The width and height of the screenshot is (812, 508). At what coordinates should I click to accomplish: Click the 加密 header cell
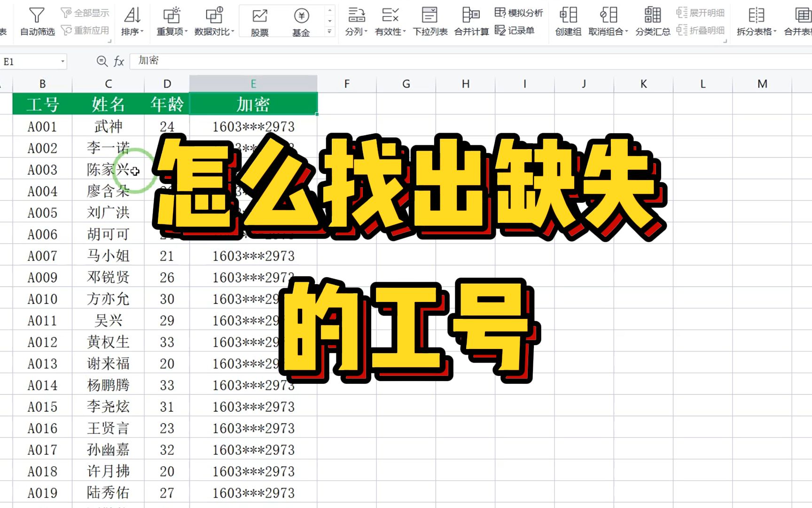[253, 104]
